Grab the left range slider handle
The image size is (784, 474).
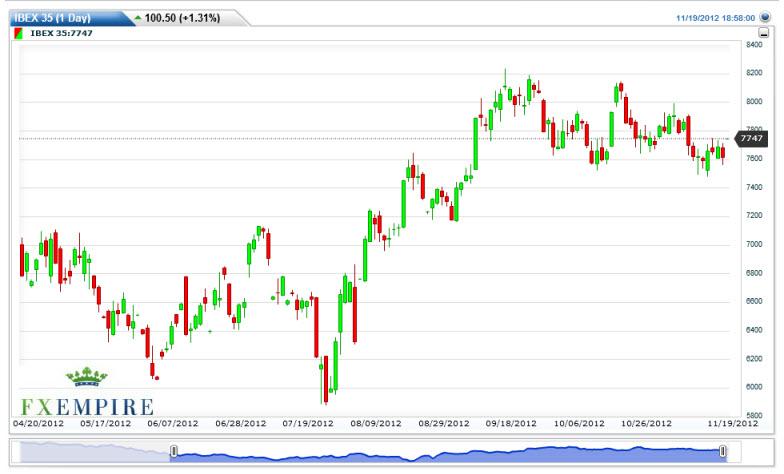[x=174, y=452]
